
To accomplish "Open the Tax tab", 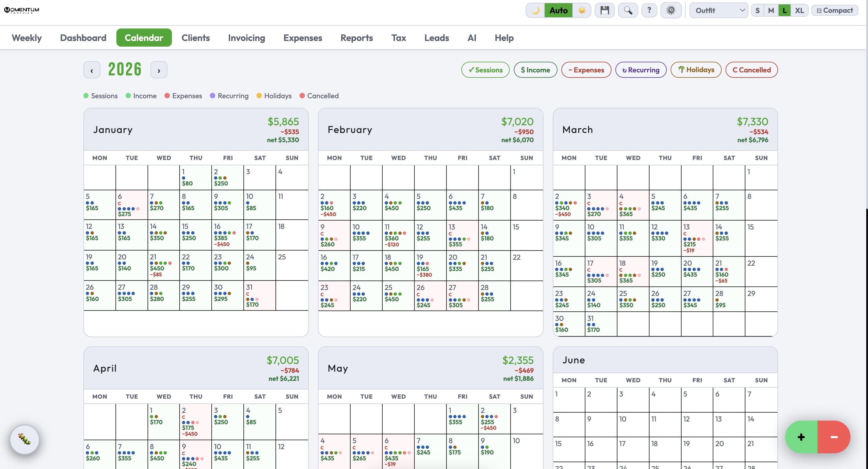I will point(398,38).
